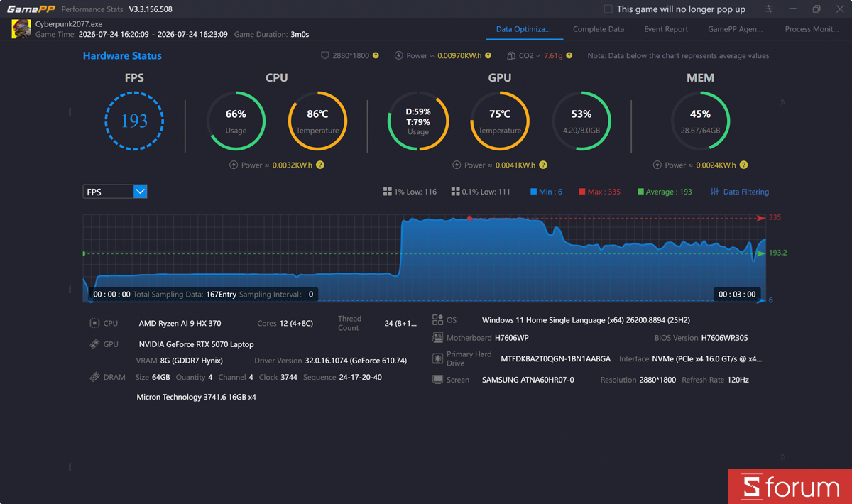Select the 'AMD Ryzen AI 9 HX 370' text
The width and height of the screenshot is (852, 504).
(x=180, y=323)
